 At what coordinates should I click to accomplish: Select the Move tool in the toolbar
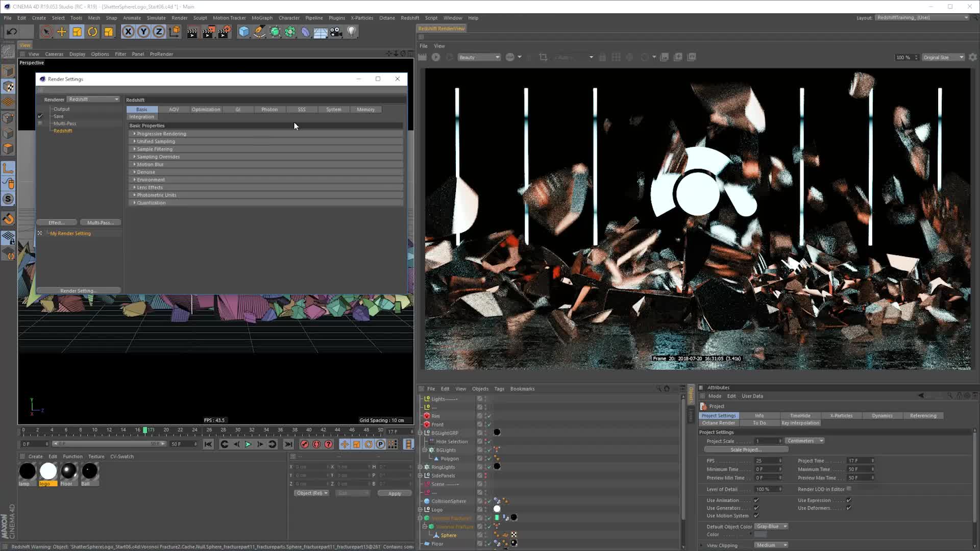coord(62,32)
